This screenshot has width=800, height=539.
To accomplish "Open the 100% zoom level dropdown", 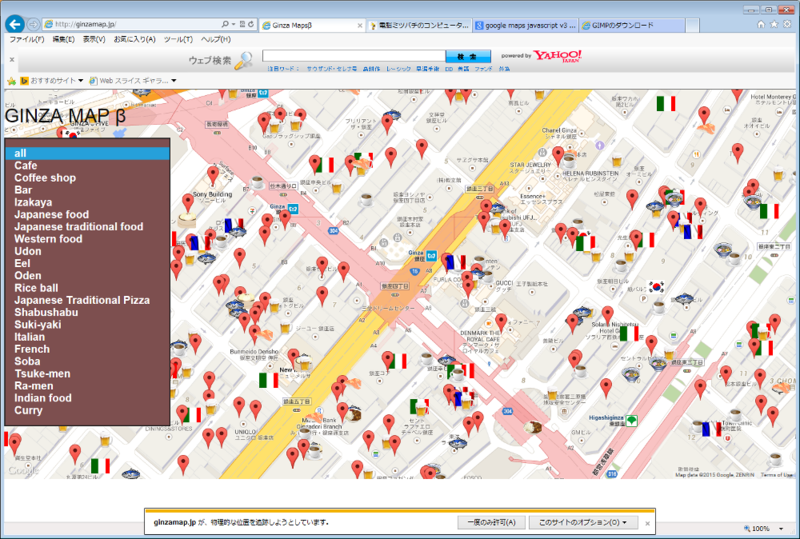I will [x=781, y=529].
